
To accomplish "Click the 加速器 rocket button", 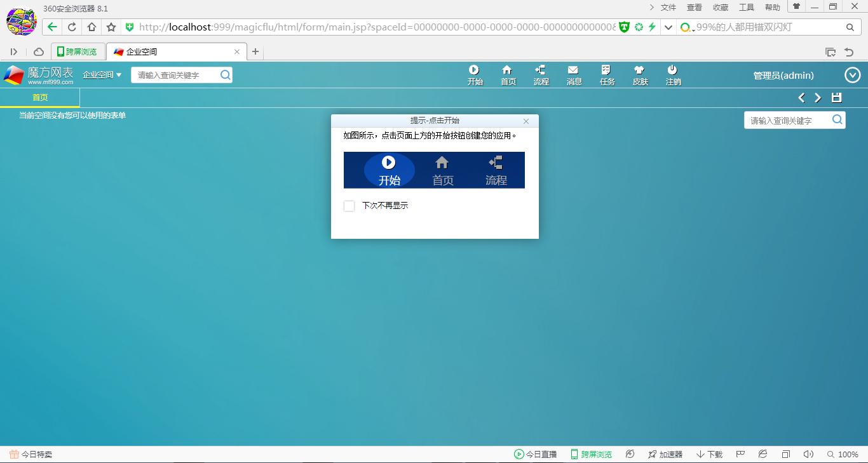I will (x=665, y=454).
